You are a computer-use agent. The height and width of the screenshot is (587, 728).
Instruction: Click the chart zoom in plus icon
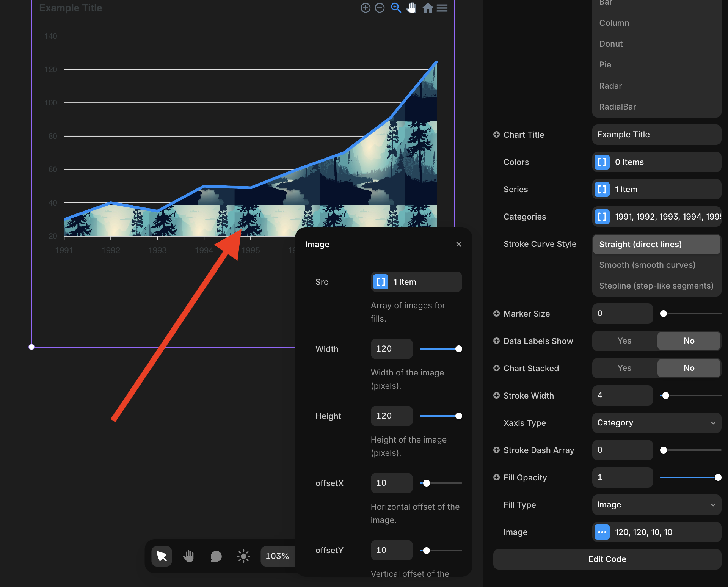365,8
